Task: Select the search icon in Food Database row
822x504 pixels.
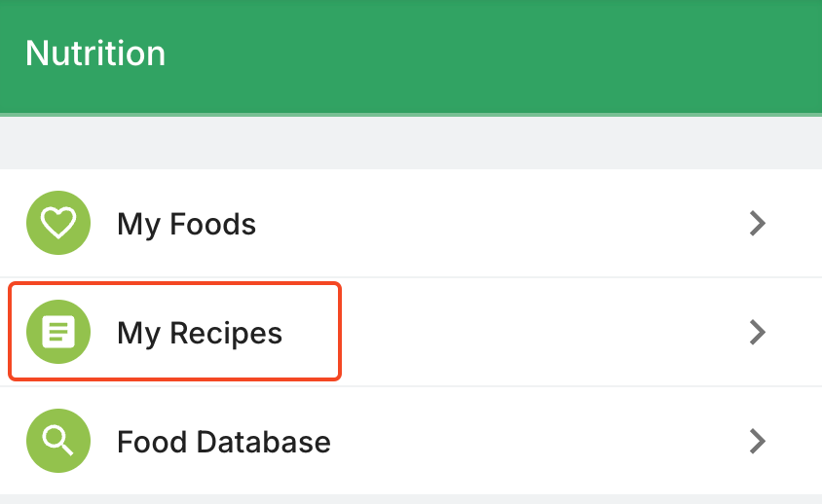Action: coord(58,442)
